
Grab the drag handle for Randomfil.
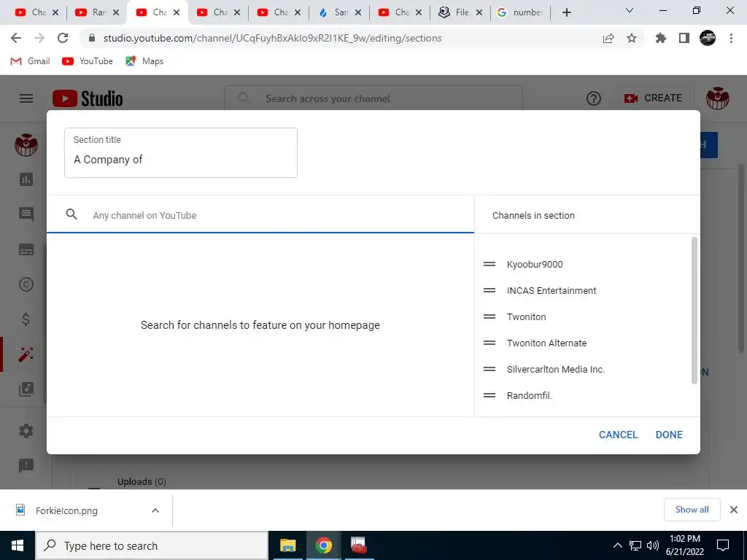(489, 394)
